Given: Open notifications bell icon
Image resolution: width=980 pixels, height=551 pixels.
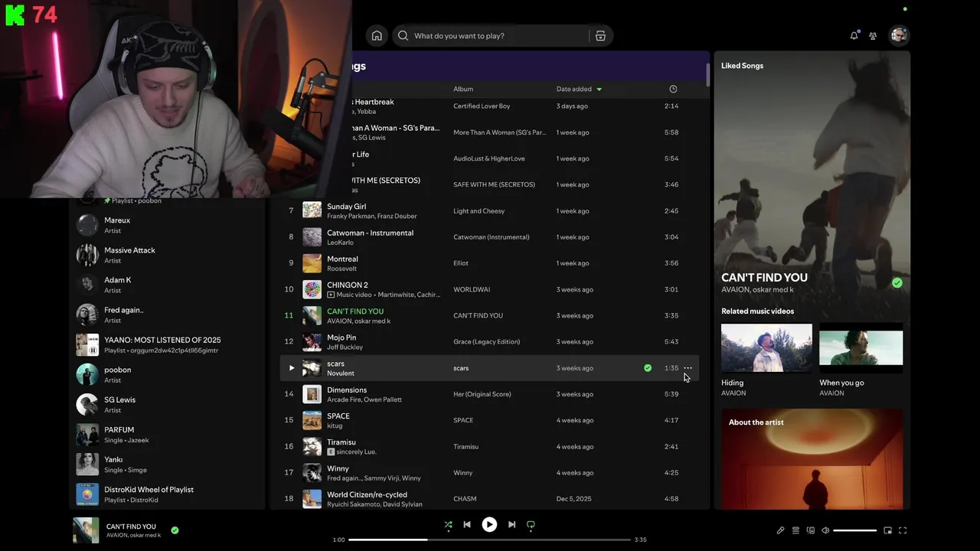Looking at the screenshot, I should [x=854, y=35].
